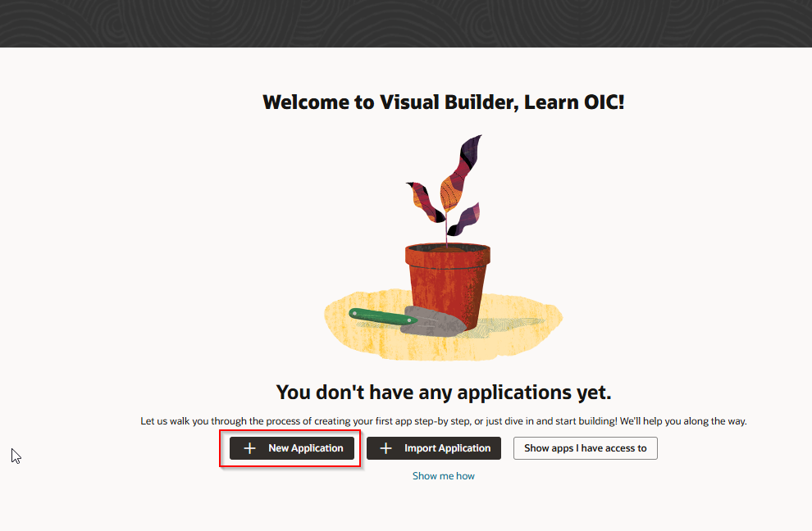Click the plus icon on Import Application
Viewport: 812px width, 531px height.
[x=385, y=448]
